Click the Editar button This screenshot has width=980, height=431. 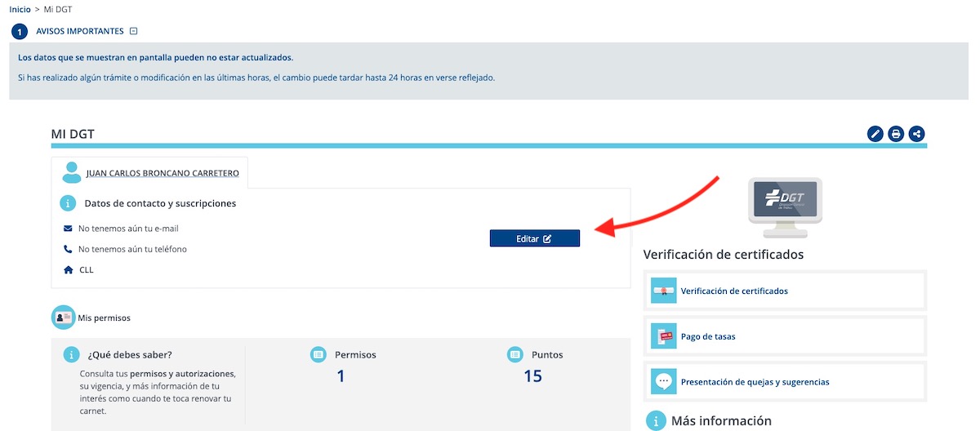[535, 238]
